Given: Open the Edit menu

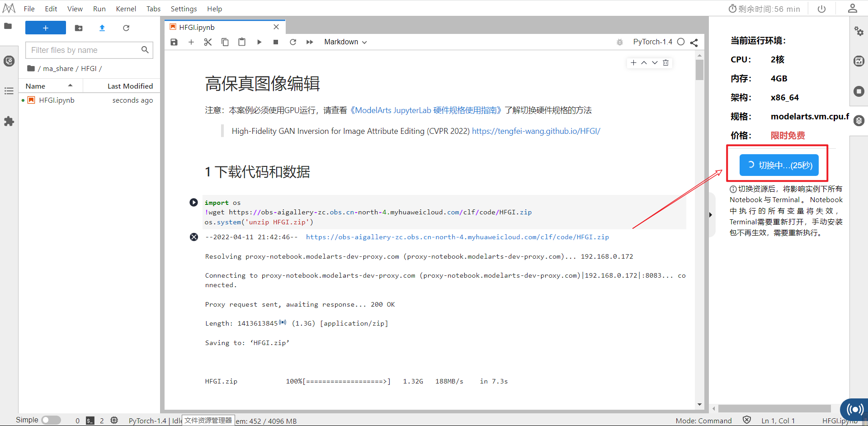Looking at the screenshot, I should (x=51, y=9).
